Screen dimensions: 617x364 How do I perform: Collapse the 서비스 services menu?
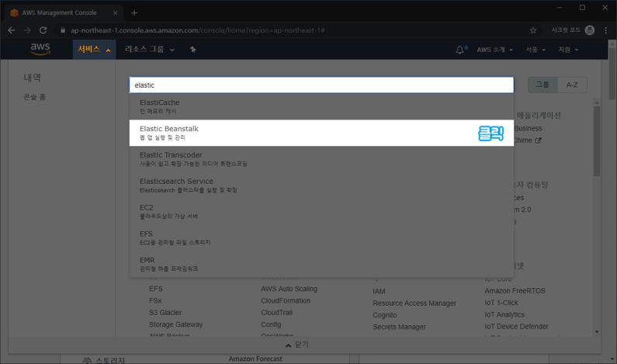pos(94,49)
